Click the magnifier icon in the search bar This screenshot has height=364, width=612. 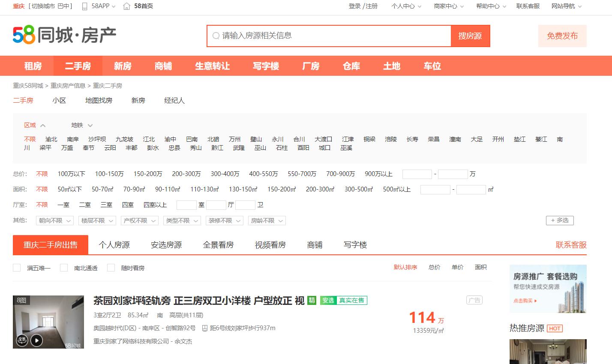pos(216,36)
